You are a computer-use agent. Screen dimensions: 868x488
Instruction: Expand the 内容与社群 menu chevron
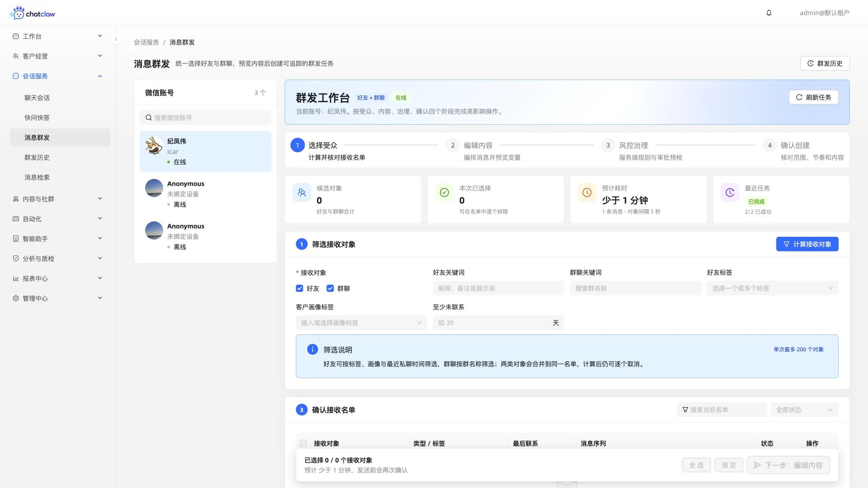coord(100,198)
